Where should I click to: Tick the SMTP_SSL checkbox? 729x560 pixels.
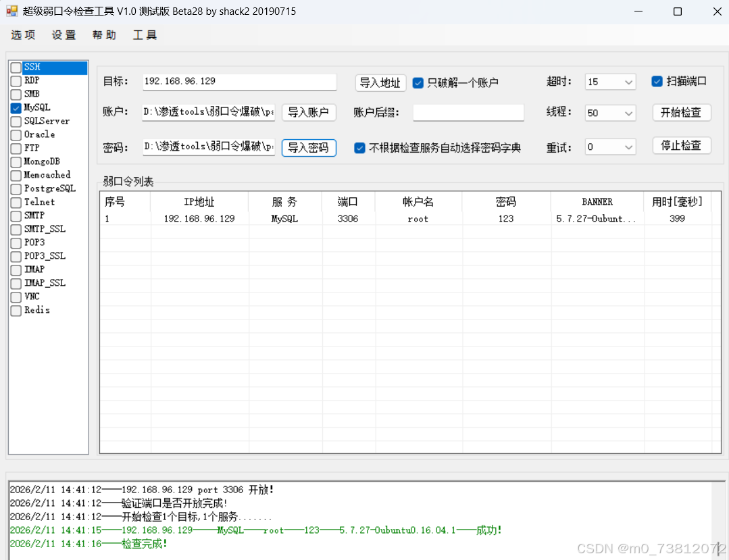click(16, 229)
